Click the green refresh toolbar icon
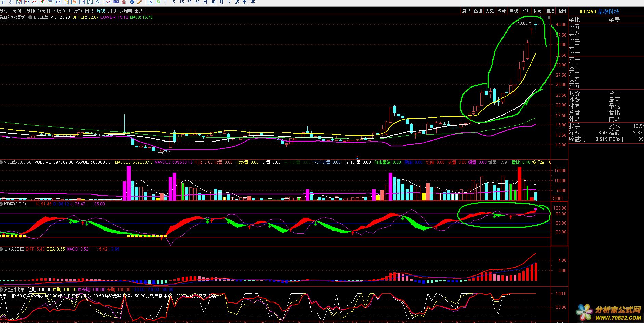This screenshot has width=644, height=323. click(x=158, y=2)
